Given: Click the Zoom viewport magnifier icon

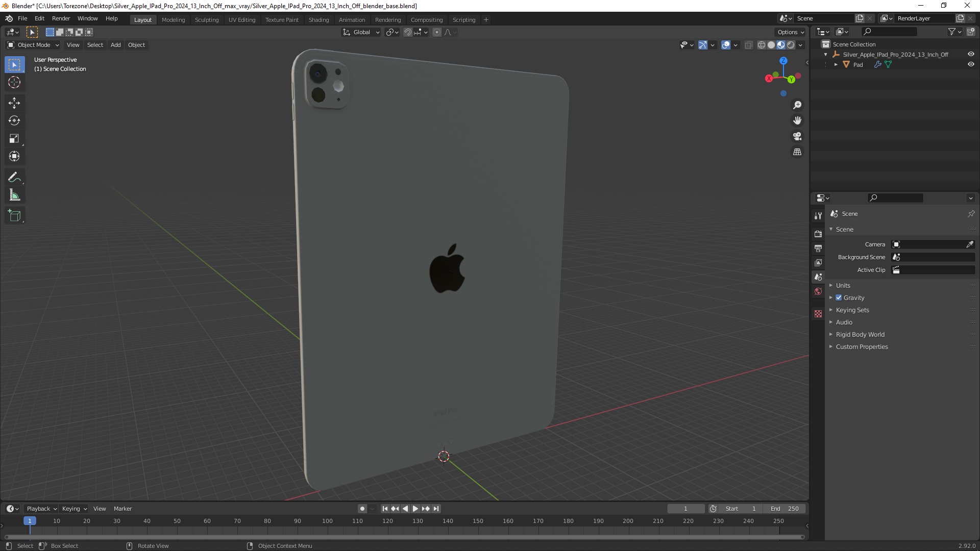Looking at the screenshot, I should (x=797, y=105).
